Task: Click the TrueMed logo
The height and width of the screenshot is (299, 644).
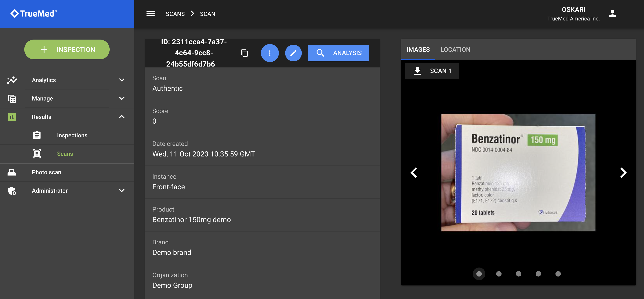Action: pos(34,13)
